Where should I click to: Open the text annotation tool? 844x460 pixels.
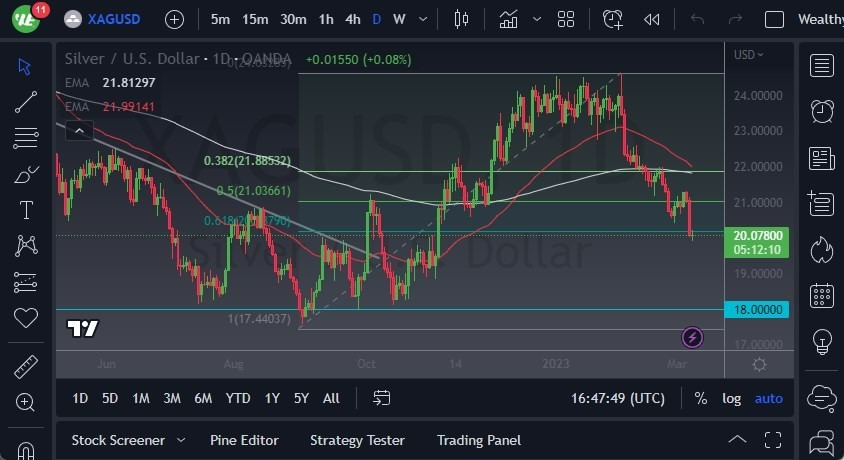point(26,210)
